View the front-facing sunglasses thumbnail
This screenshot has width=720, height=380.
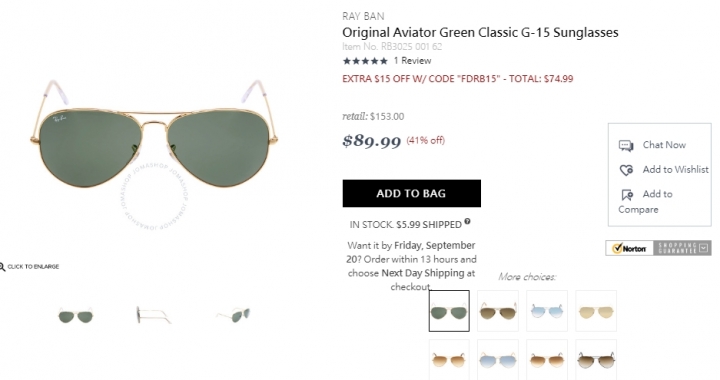click(x=76, y=315)
